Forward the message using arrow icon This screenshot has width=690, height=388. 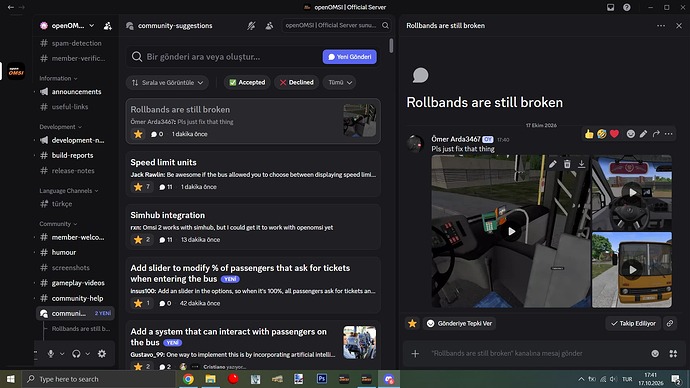(656, 134)
